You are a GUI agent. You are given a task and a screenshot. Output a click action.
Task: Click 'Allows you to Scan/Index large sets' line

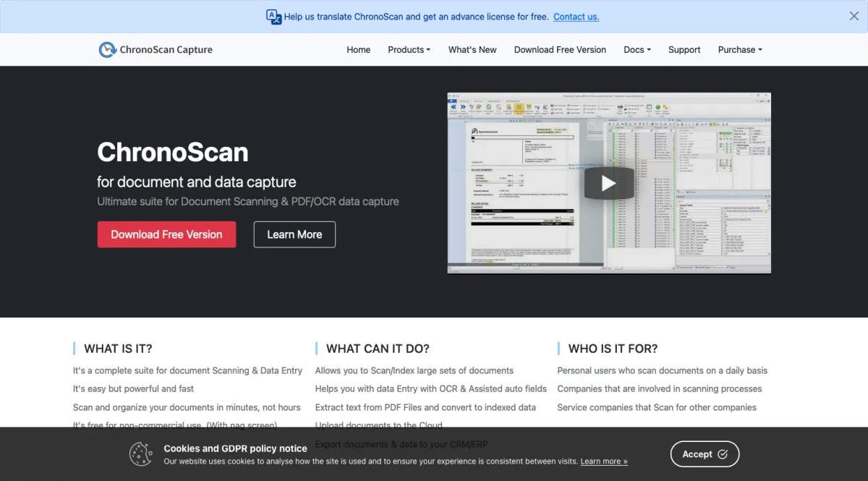coord(414,370)
